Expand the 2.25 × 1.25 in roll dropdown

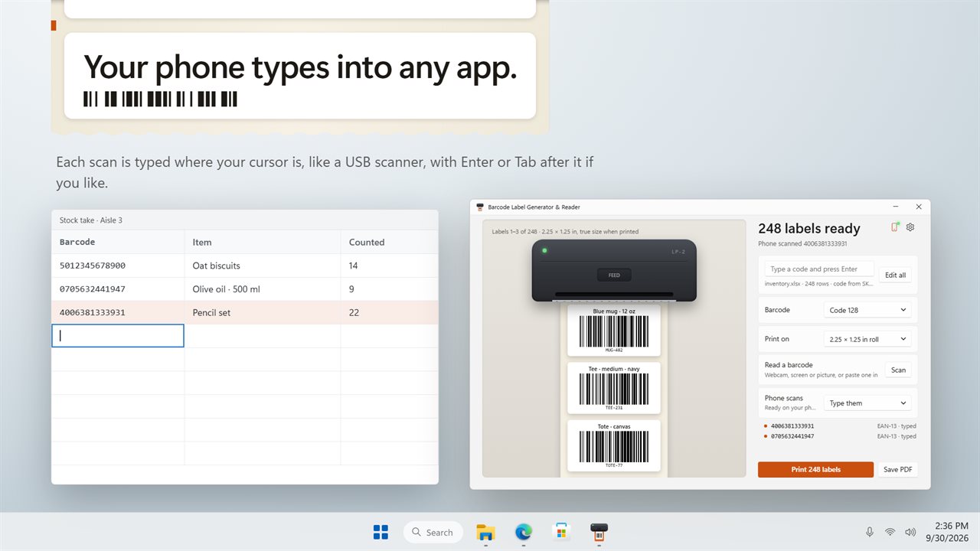[x=867, y=339]
